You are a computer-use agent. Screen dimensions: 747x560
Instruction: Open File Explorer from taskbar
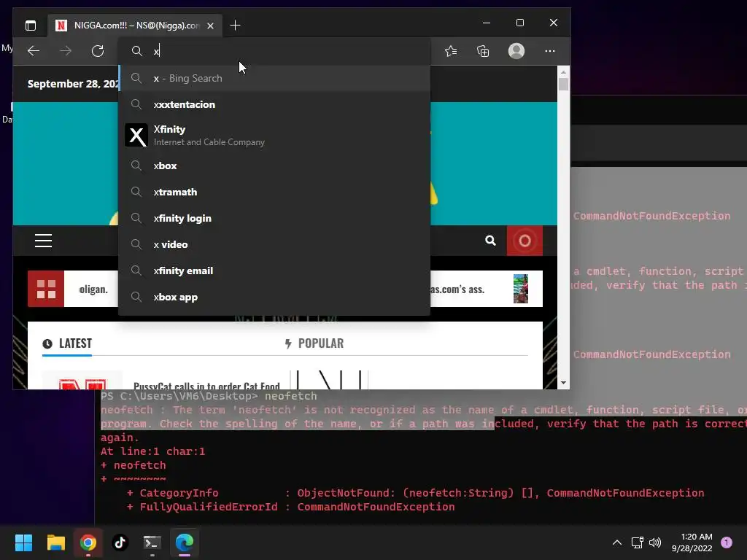[55, 542]
